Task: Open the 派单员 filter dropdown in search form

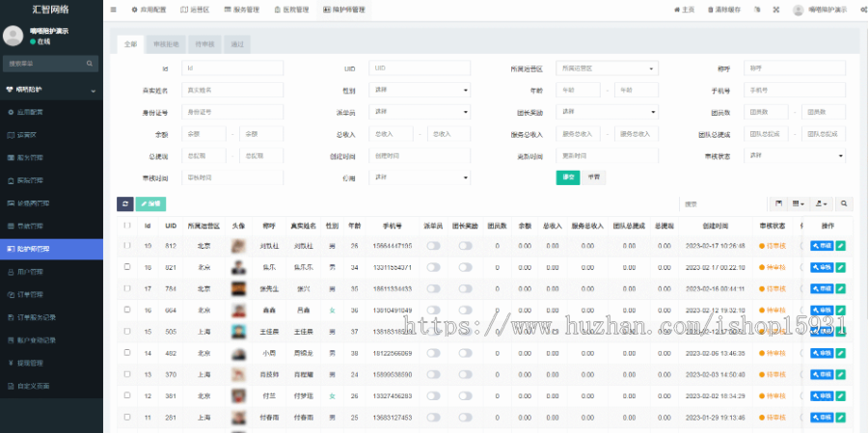Action: 420,112
